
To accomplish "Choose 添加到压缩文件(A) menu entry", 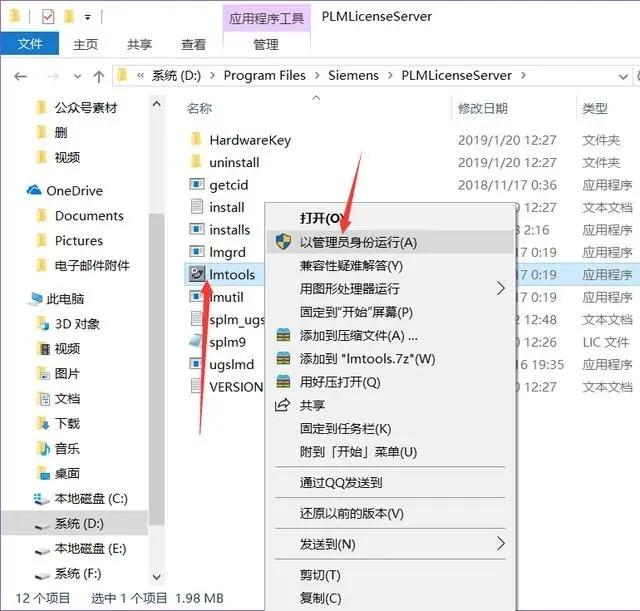I will pyautogui.click(x=390, y=335).
